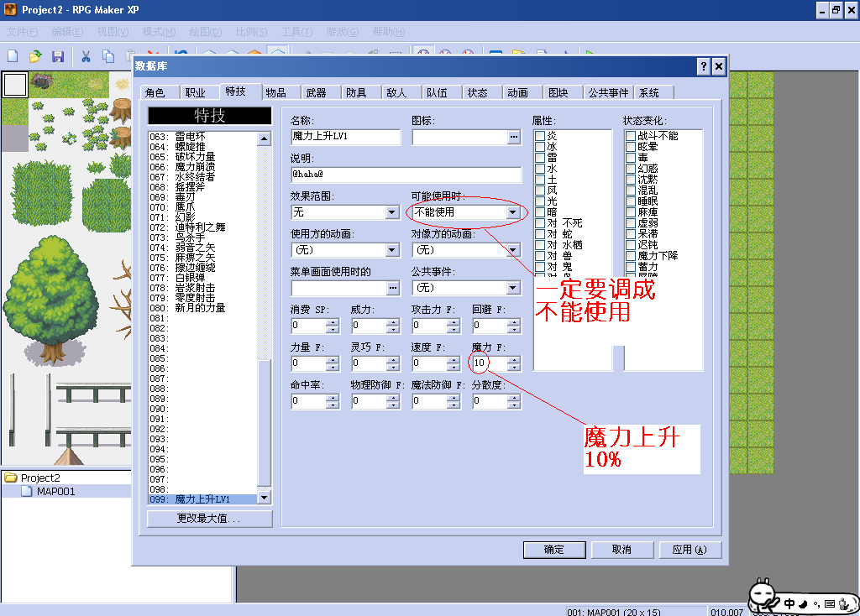Toggle the 毒 state checkbox
This screenshot has width=860, height=616.
631,157
